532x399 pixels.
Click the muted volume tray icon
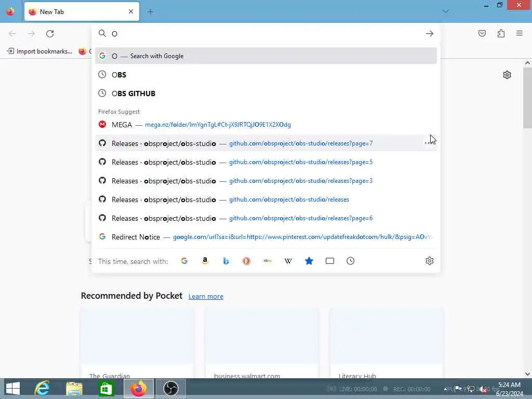coord(483,389)
